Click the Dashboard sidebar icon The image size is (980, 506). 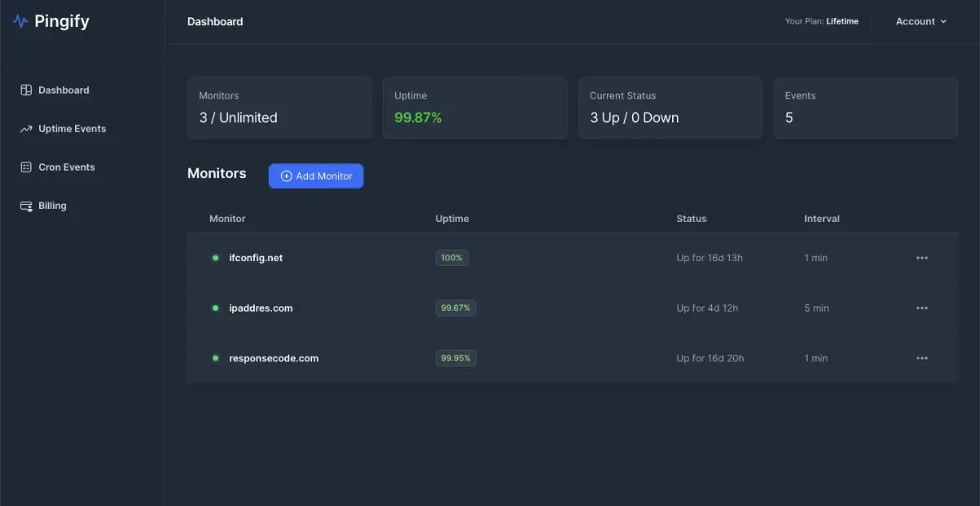pyautogui.click(x=26, y=91)
